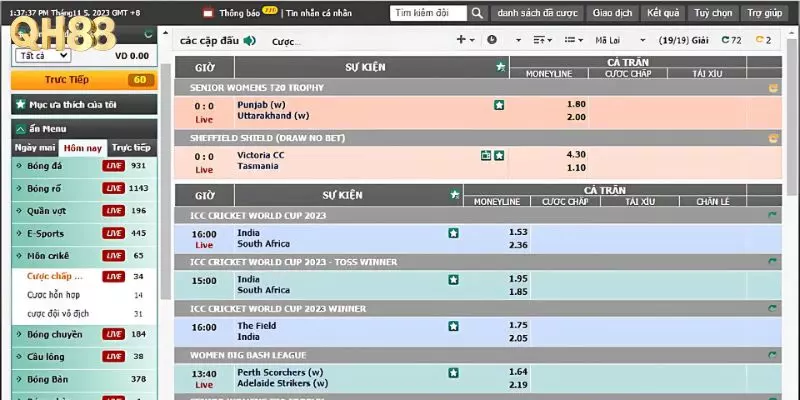Refresh the ICC Cricket World Cup 2023 league

coord(772,215)
